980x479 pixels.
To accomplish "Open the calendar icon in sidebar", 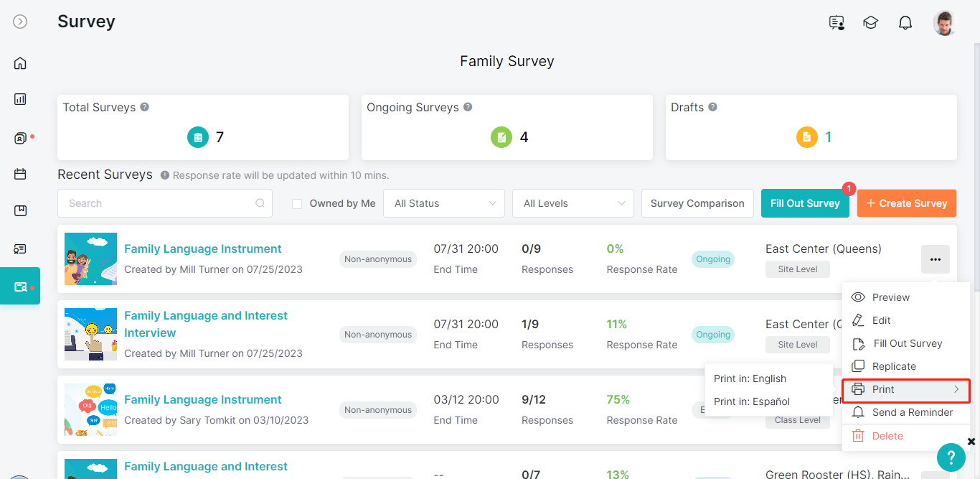I will [20, 174].
